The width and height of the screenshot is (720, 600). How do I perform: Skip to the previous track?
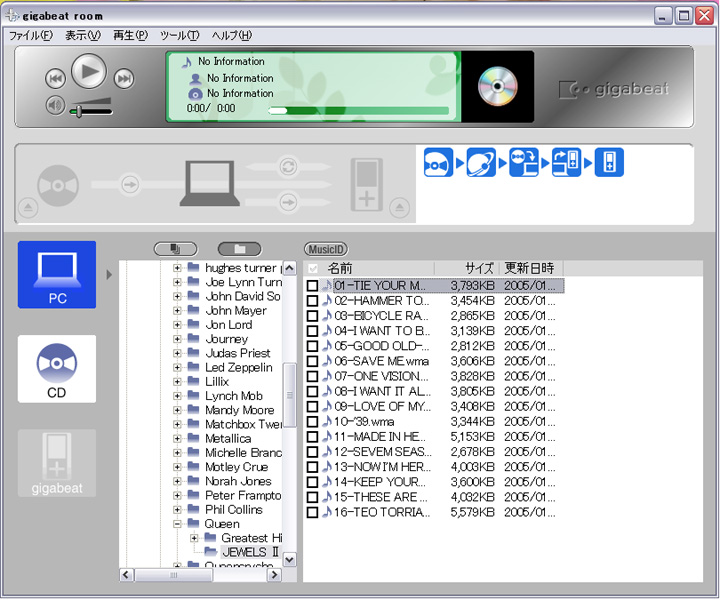point(55,78)
